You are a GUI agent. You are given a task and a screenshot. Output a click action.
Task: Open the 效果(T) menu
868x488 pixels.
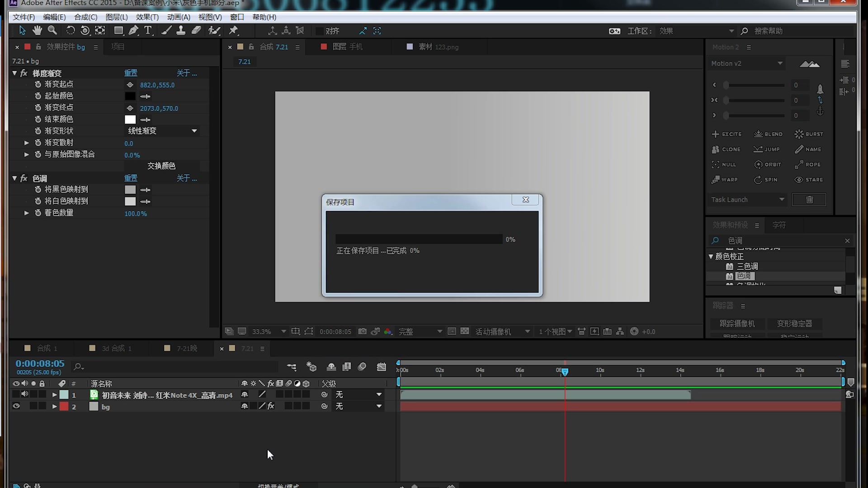(x=147, y=17)
